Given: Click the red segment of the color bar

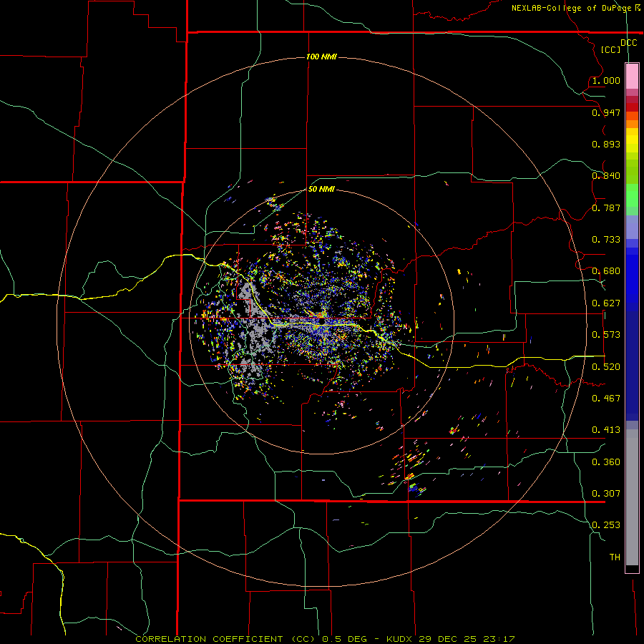Looking at the screenshot, I should tap(632, 107).
